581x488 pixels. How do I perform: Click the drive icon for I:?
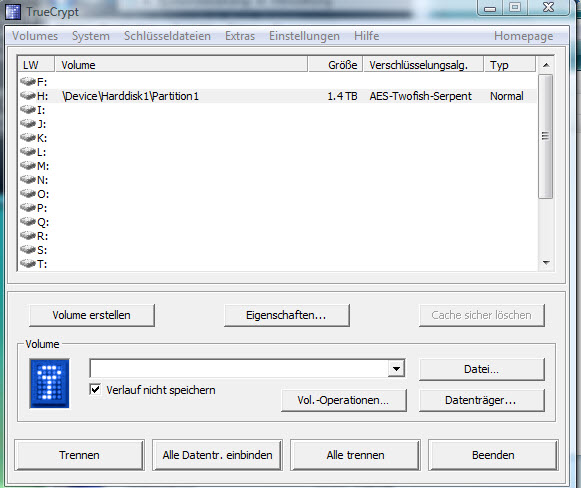[x=28, y=109]
